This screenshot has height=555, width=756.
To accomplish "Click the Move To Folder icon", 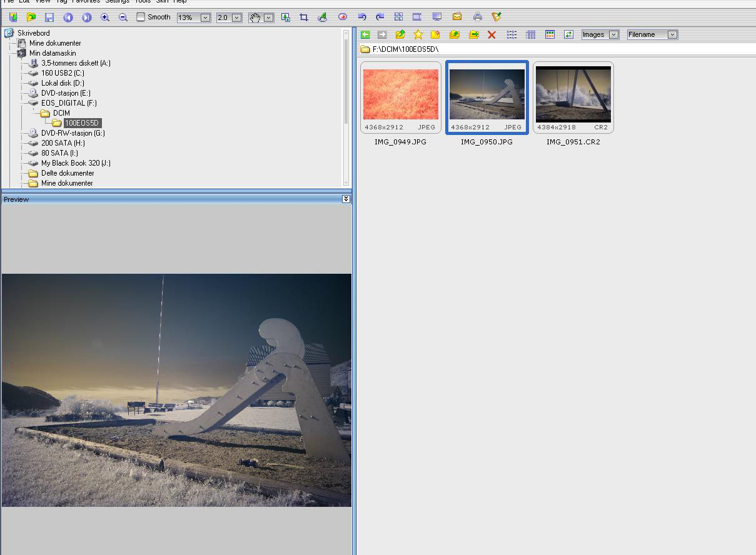I will click(x=474, y=34).
